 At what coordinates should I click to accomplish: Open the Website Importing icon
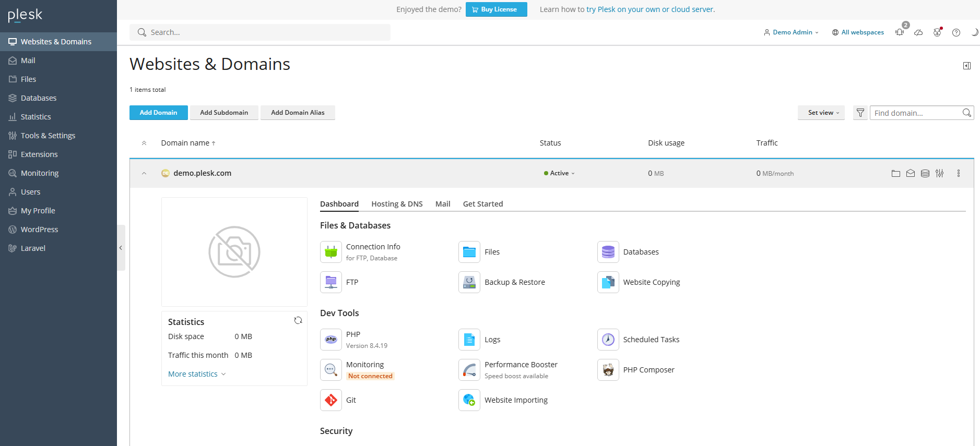469,400
